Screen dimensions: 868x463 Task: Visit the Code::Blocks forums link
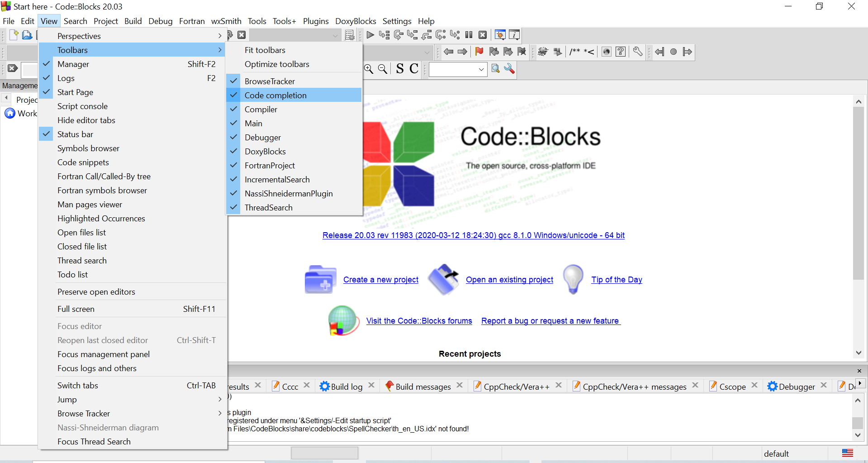click(x=419, y=321)
